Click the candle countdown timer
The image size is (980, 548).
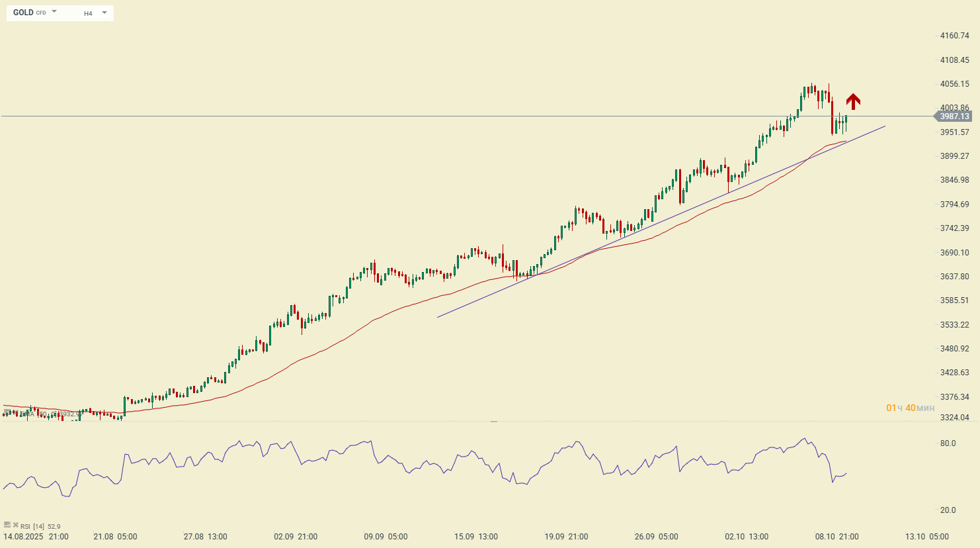(x=910, y=408)
